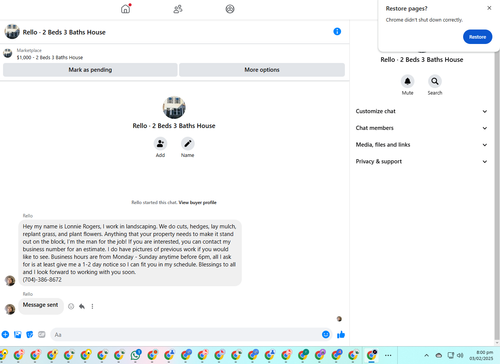The height and width of the screenshot is (364, 500).
Task: Click More options button
Action: pos(262,70)
